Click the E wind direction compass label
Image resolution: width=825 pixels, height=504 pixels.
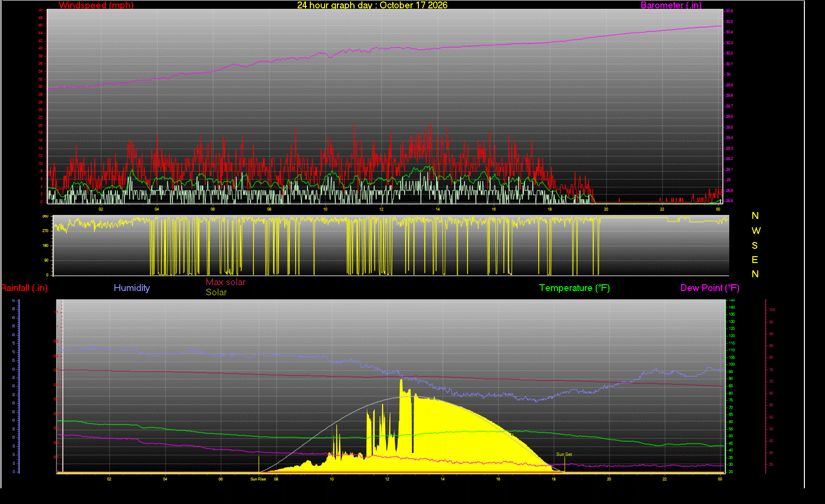click(755, 260)
